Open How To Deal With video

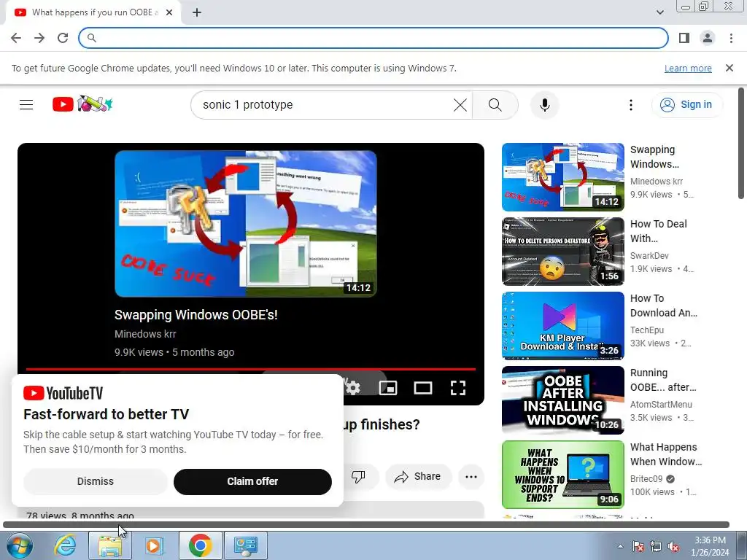click(x=562, y=252)
